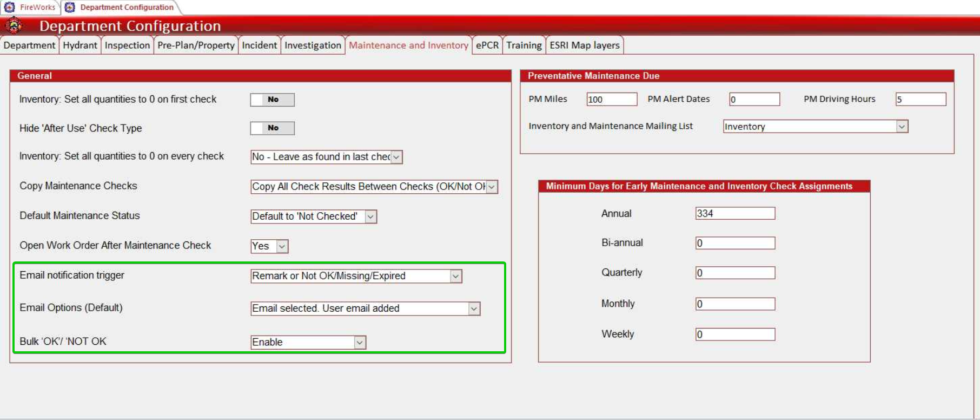This screenshot has width=980, height=420.
Task: Toggle 'Set all quantities to 0 on first check'
Action: click(x=272, y=100)
